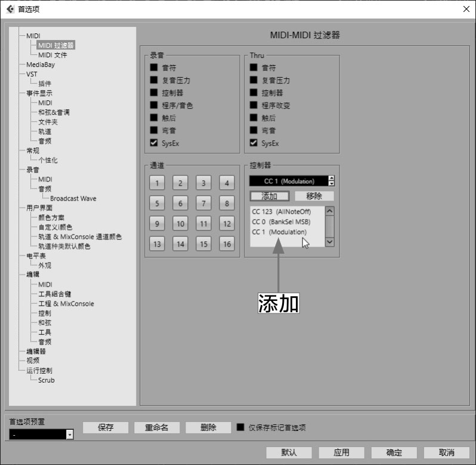This screenshot has width=476, height=465.
Task: Toggle MIDI channel 4 button
Action: 227,183
